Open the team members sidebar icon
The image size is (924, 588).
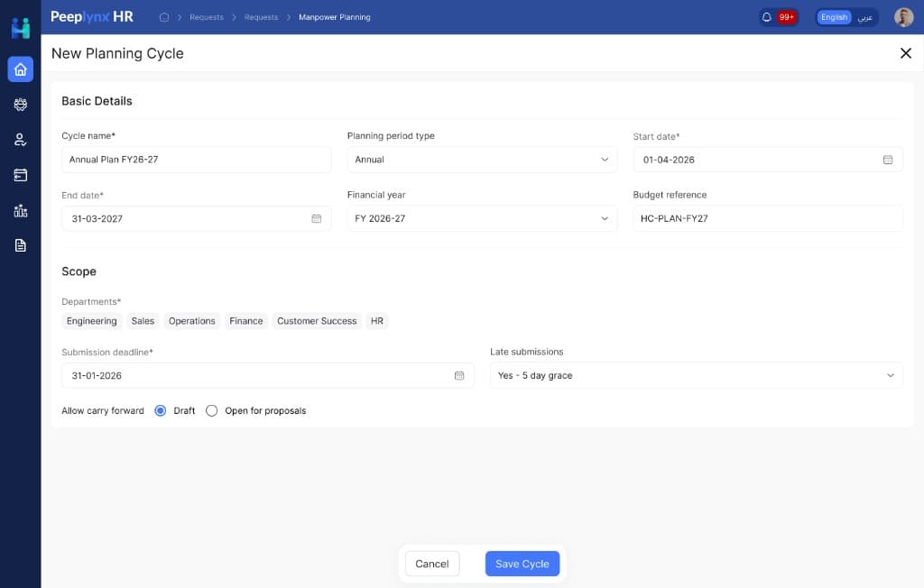21,105
